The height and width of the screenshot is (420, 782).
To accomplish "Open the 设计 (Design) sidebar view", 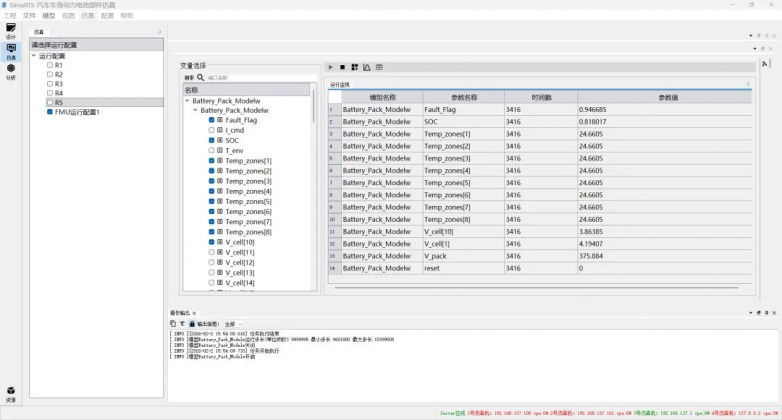I will (11, 30).
